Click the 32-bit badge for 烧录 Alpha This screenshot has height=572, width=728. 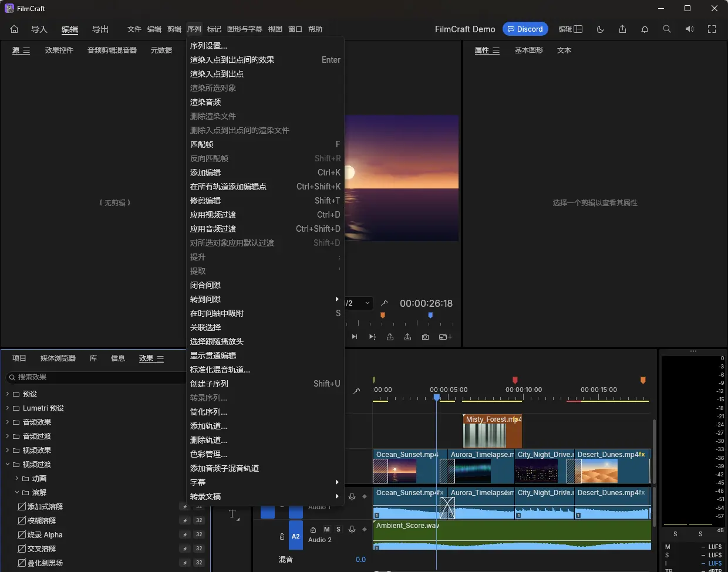(x=199, y=534)
